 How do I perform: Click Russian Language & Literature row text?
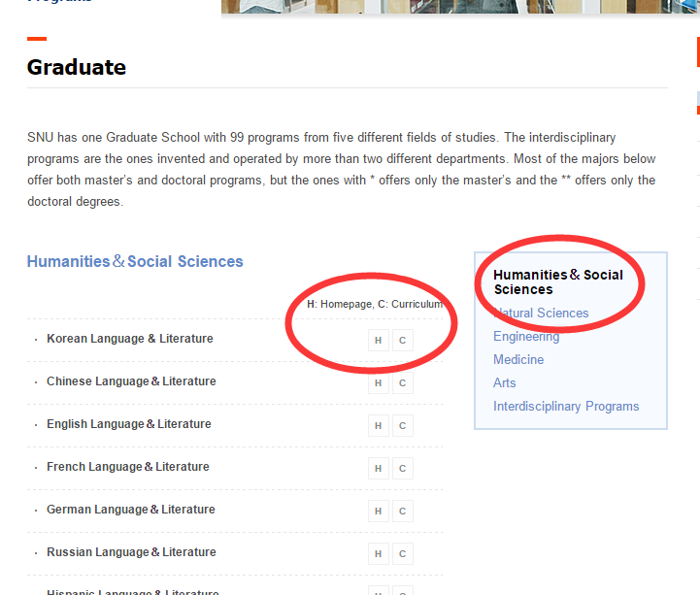131,552
